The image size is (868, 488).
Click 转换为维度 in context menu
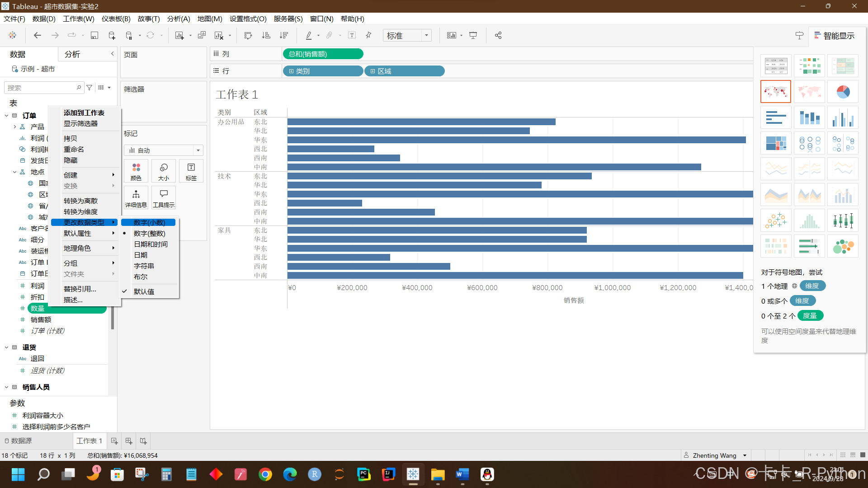(x=80, y=211)
